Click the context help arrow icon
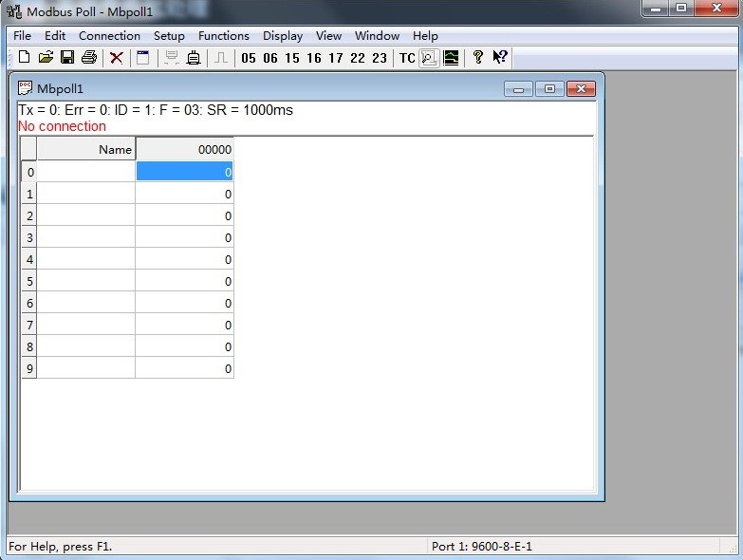Screen dimensions: 743x560 point(499,57)
